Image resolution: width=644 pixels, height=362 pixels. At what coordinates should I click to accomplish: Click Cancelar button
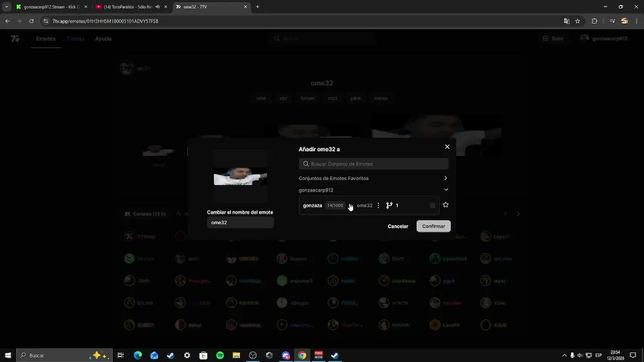[398, 226]
